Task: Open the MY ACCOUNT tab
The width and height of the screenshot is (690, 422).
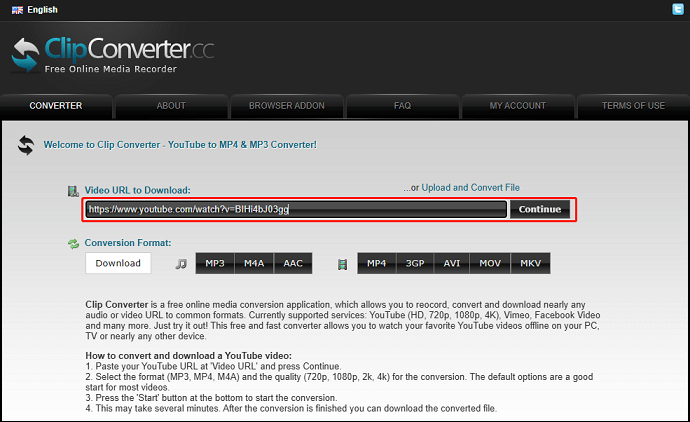Action: tap(518, 106)
